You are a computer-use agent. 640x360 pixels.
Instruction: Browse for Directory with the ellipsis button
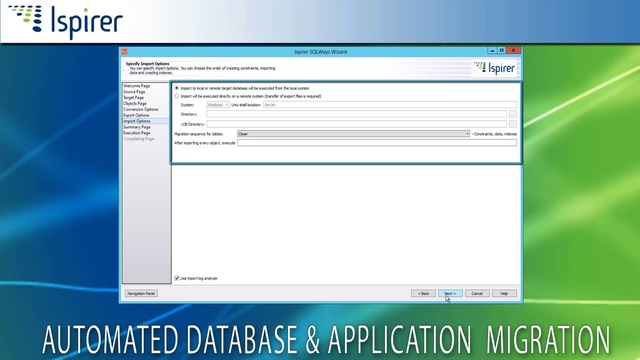tap(513, 114)
